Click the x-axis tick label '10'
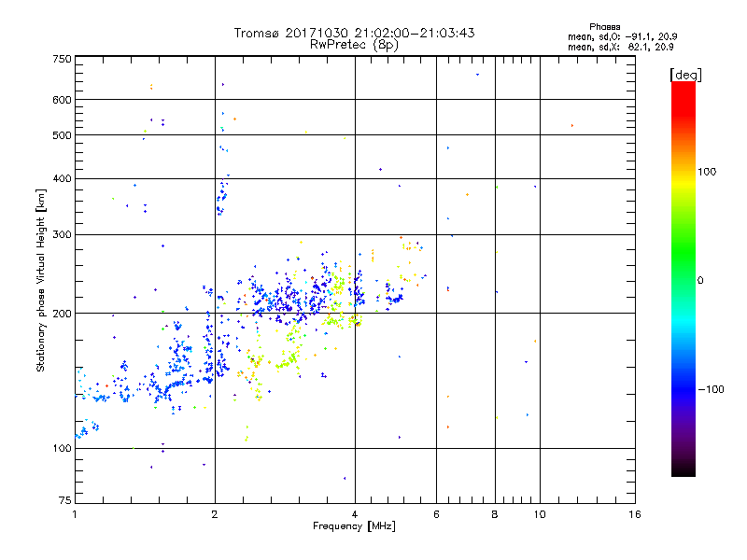 [x=540, y=514]
